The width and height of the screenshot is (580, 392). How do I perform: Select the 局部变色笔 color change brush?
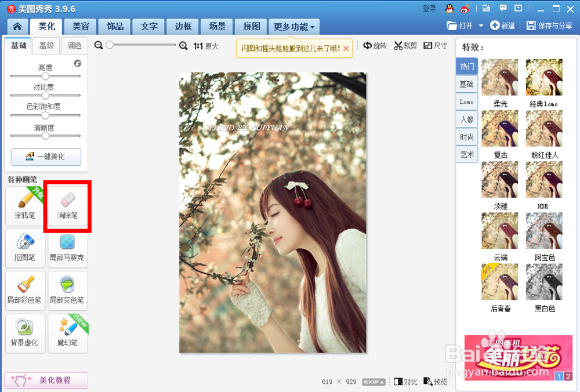(x=67, y=291)
